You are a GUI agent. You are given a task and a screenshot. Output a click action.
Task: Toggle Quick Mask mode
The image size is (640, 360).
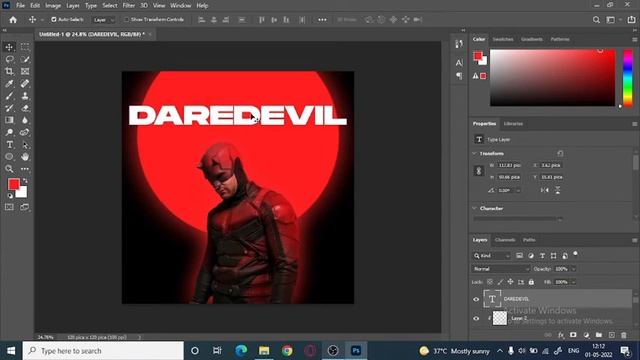(x=9, y=207)
